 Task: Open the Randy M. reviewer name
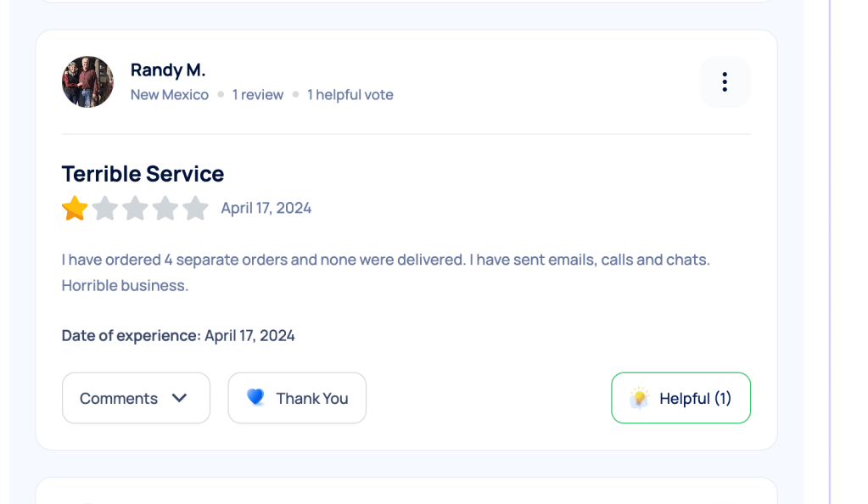point(168,70)
